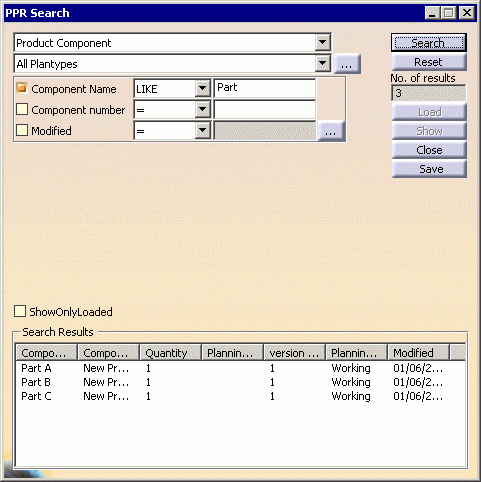
Task: Click the ellipsis button beside All Plantypes
Action: tap(347, 63)
